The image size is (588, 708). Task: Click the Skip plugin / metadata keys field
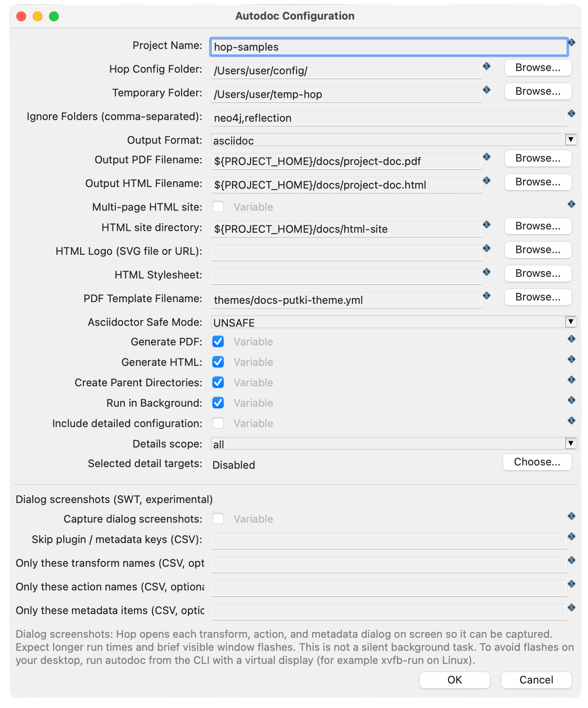pyautogui.click(x=389, y=541)
